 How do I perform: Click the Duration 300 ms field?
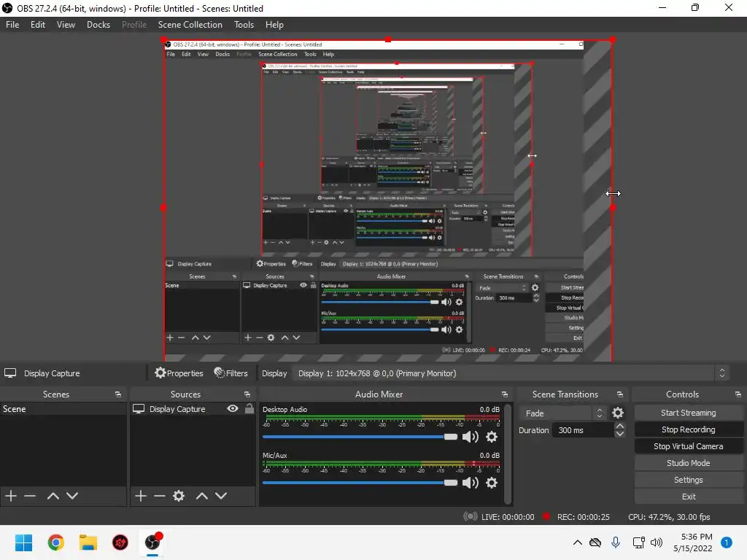[583, 430]
